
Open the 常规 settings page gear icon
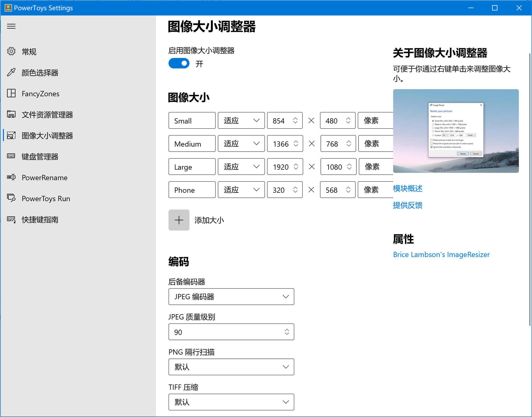(x=11, y=51)
